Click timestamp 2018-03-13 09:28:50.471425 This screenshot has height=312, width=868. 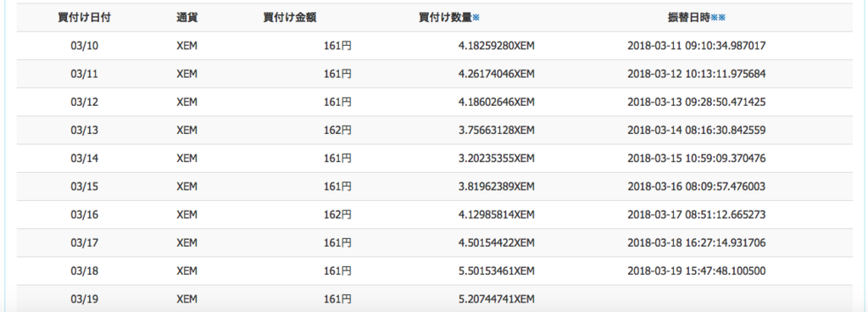697,103
